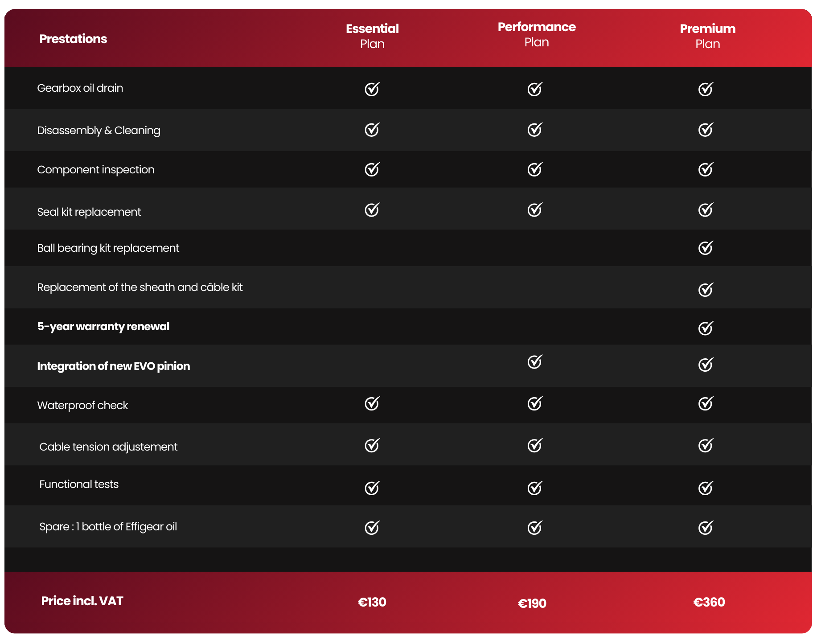Screen dimensions: 821x644
Task: Click Performance plan checkmark for Disassembly & Cleaning
Action: coord(534,130)
